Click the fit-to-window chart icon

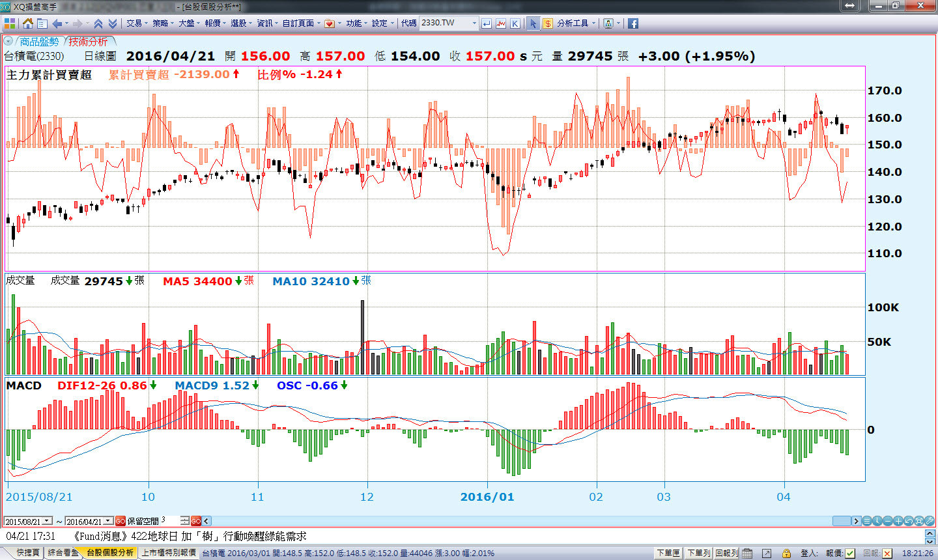pos(919,521)
